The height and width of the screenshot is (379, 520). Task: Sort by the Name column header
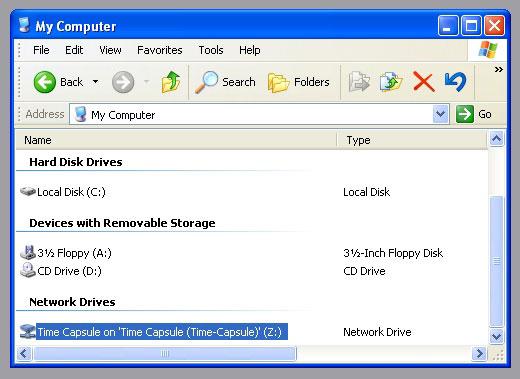click(176, 140)
